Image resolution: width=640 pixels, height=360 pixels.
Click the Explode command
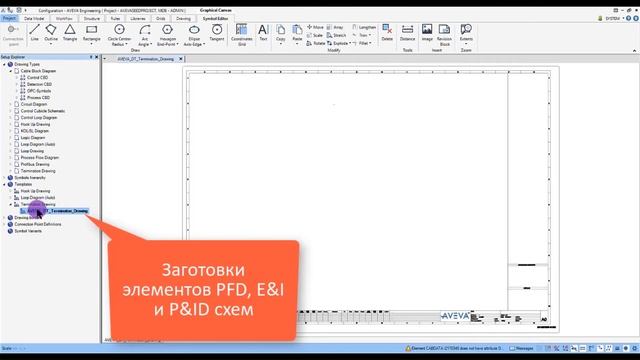point(337,43)
